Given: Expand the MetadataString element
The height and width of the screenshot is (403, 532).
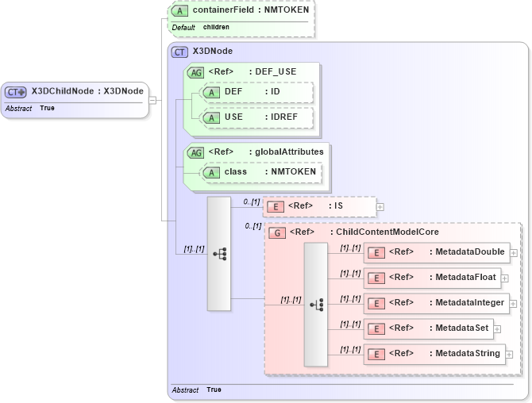Looking at the screenshot, I should tap(509, 354).
